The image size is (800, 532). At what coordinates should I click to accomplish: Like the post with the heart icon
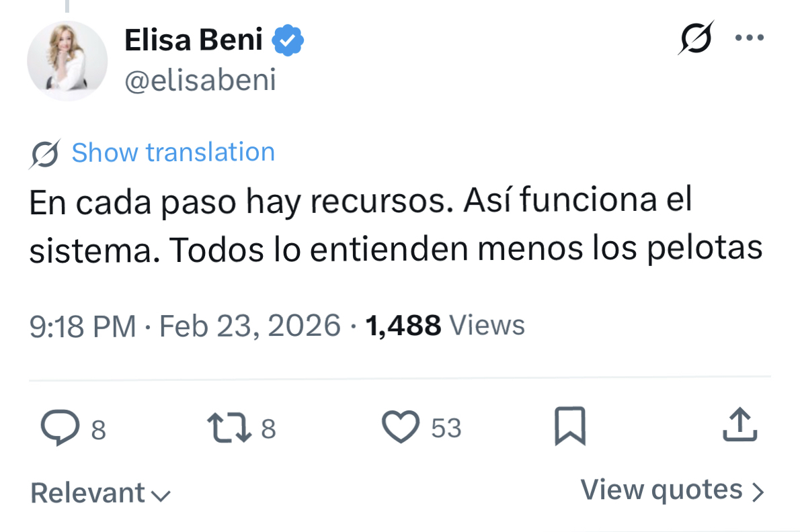(401, 427)
